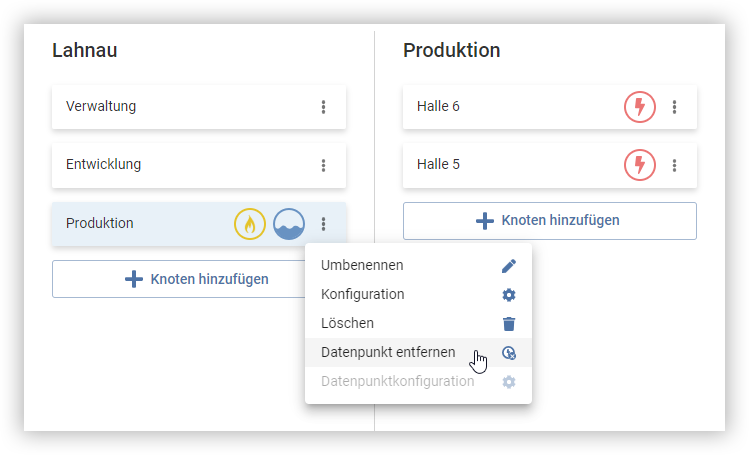Open the three-dot menu for Halle 6
This screenshot has height=455, width=749.
coord(674,107)
